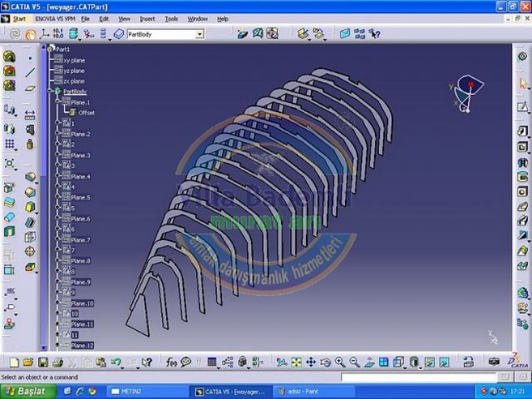This screenshot has width=532, height=399.
Task: Click the Normal View icon
Action: 369,362
